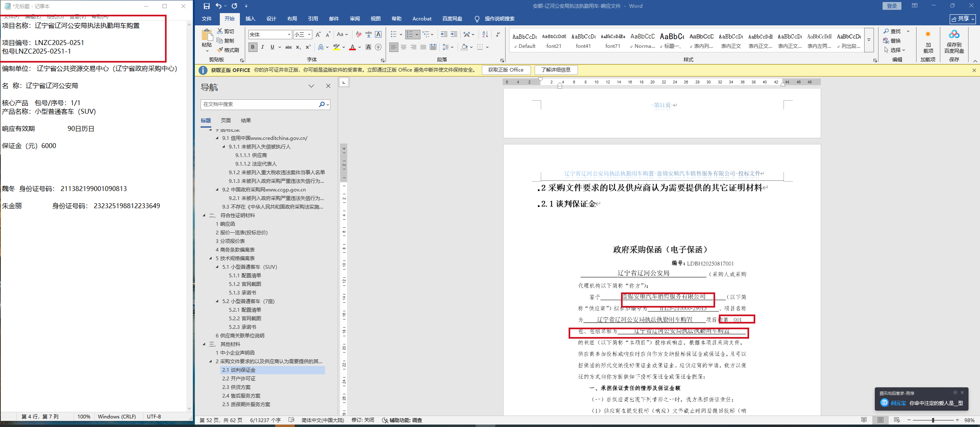Switch to the 页面 navigation tab
The height and width of the screenshot is (427, 980).
[x=226, y=120]
